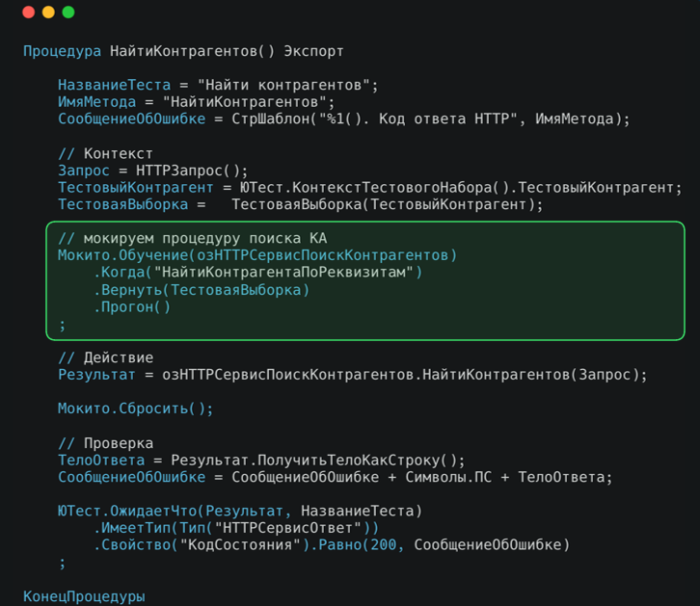Click the // Контекст comment

coord(105,153)
